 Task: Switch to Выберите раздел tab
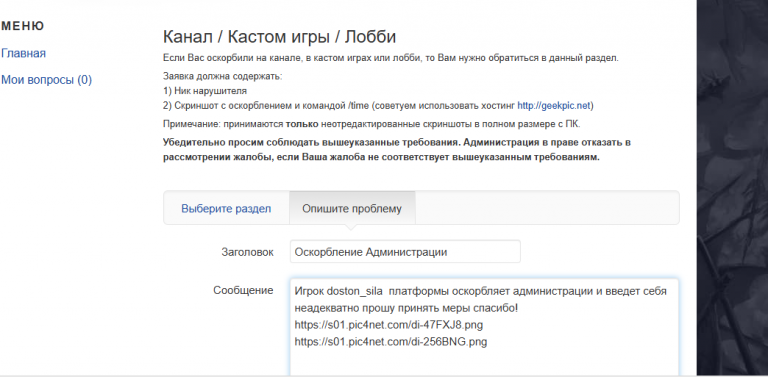[226, 209]
